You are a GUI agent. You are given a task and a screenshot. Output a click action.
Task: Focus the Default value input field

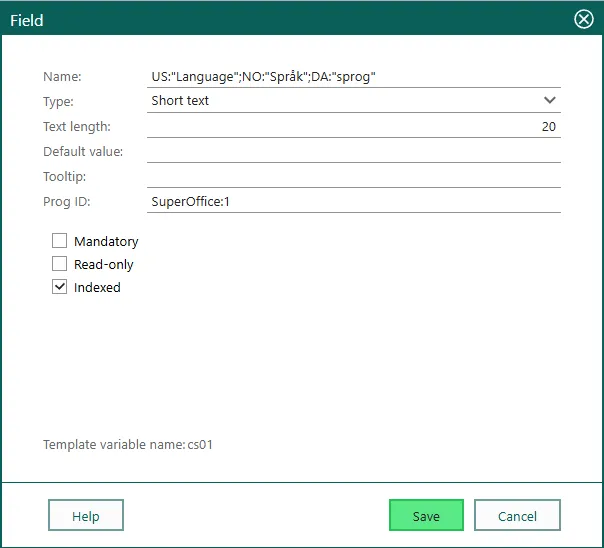[x=353, y=151]
